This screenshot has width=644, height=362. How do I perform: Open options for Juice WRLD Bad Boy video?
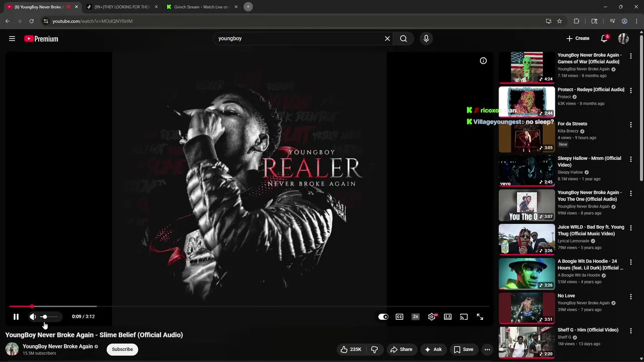[x=630, y=228]
